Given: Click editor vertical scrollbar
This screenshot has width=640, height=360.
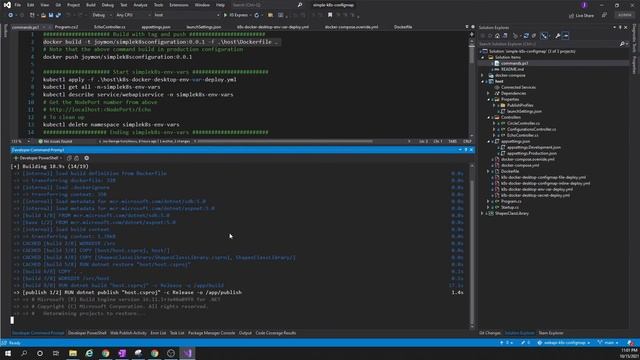Looking at the screenshot, I should pos(472,86).
